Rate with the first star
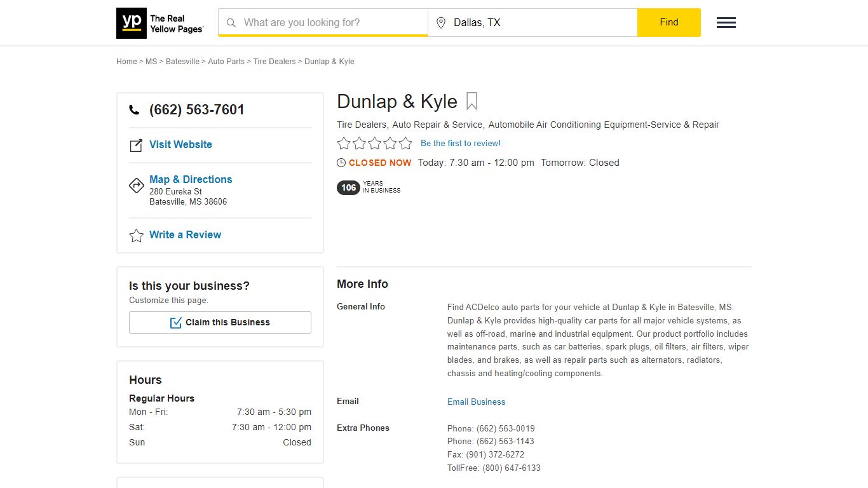This screenshot has width=868, height=488. (x=344, y=144)
